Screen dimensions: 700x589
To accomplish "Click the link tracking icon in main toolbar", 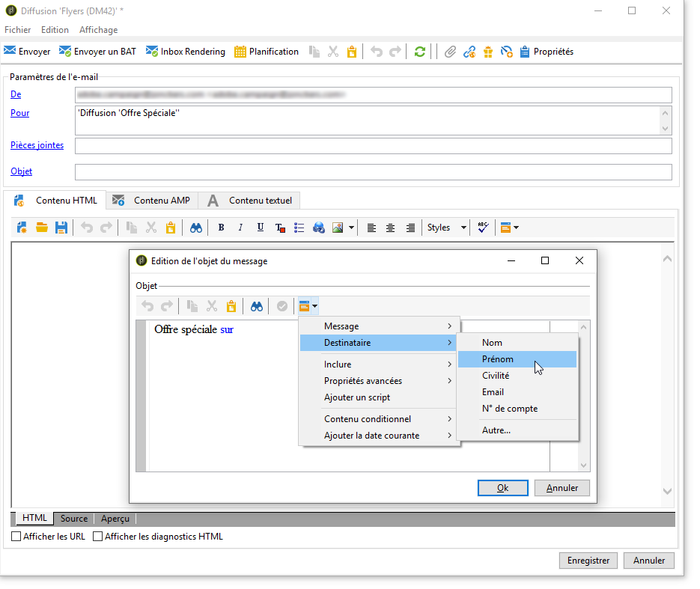I will (469, 52).
